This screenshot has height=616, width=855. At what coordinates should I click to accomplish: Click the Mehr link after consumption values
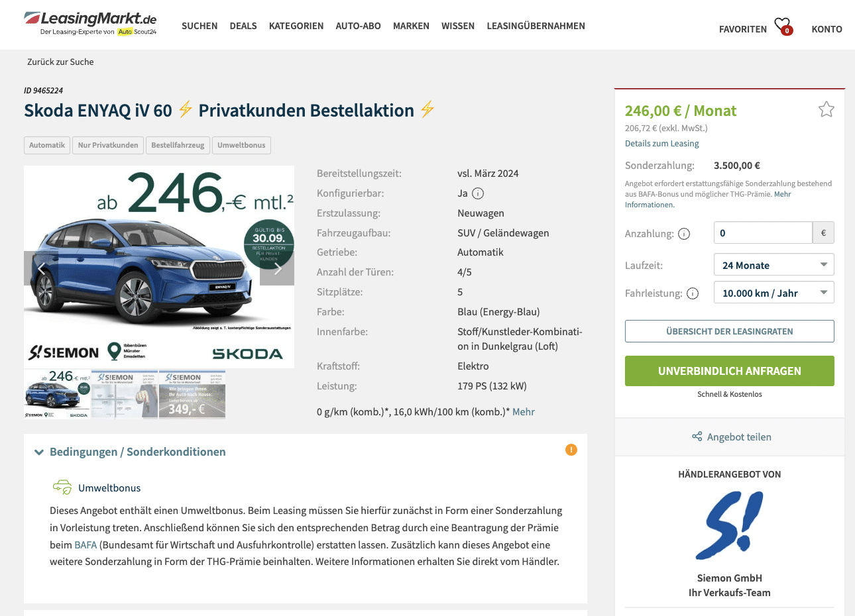[x=523, y=412]
